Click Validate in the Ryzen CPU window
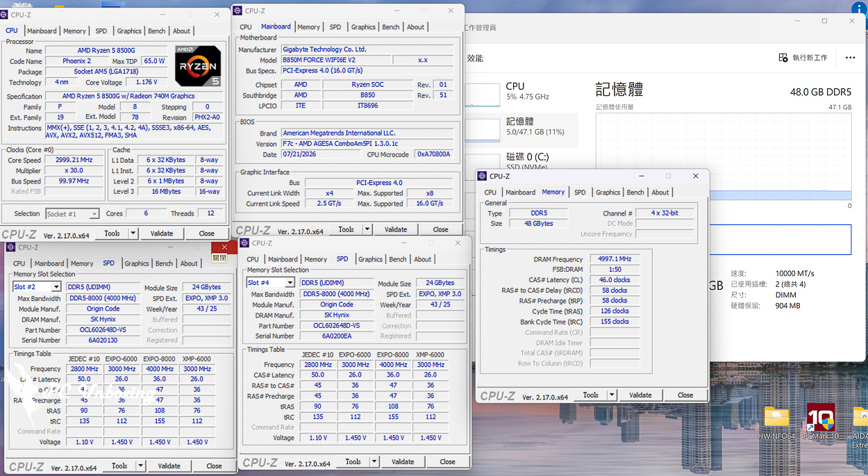The width and height of the screenshot is (868, 476). tap(162, 233)
